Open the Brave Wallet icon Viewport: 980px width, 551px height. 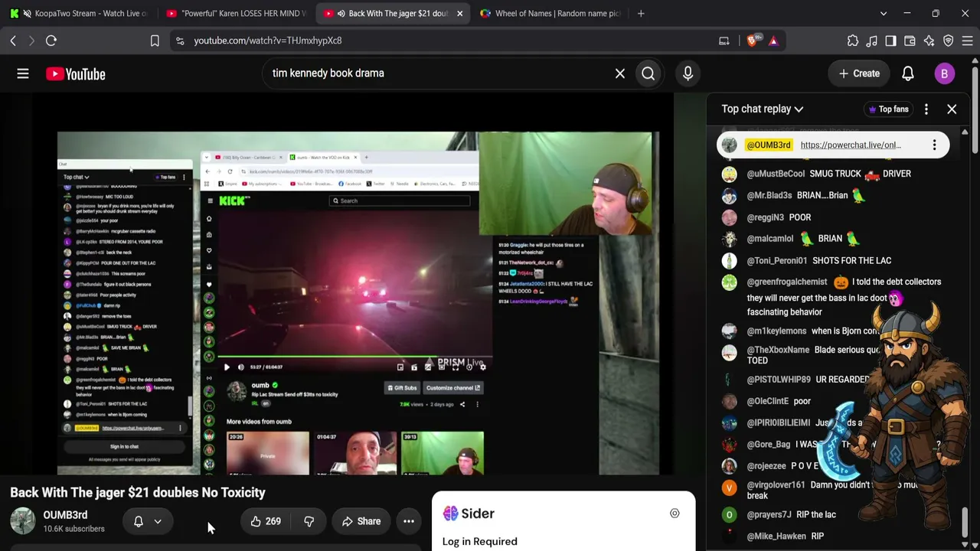[910, 41]
